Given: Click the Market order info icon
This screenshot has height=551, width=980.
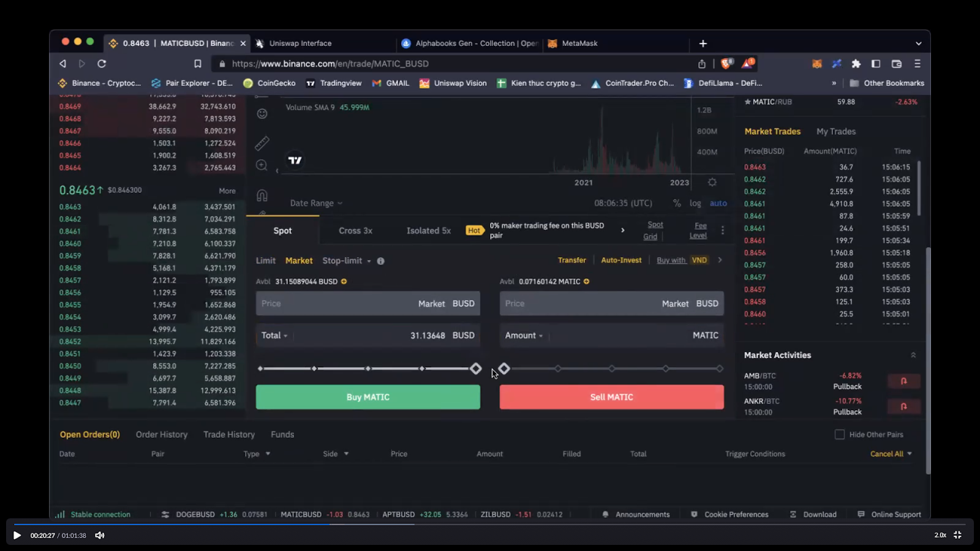Looking at the screenshot, I should [381, 261].
